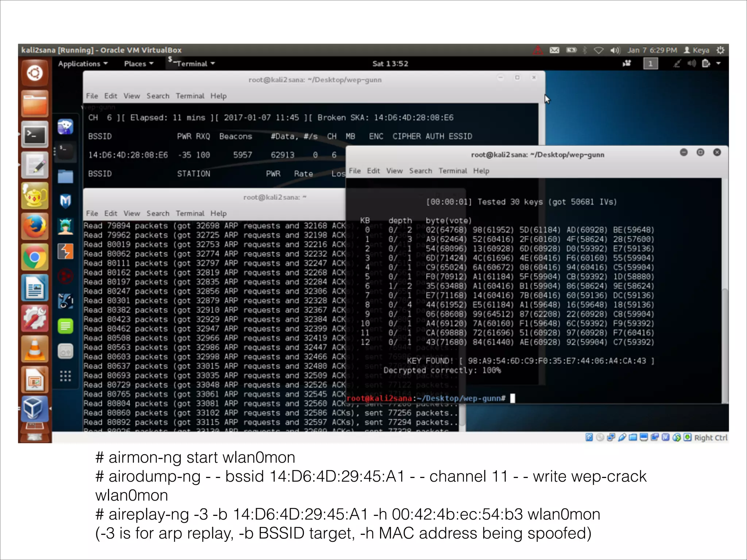Expand the Applications menu in Kali
This screenshot has width=747, height=560.
[83, 63]
